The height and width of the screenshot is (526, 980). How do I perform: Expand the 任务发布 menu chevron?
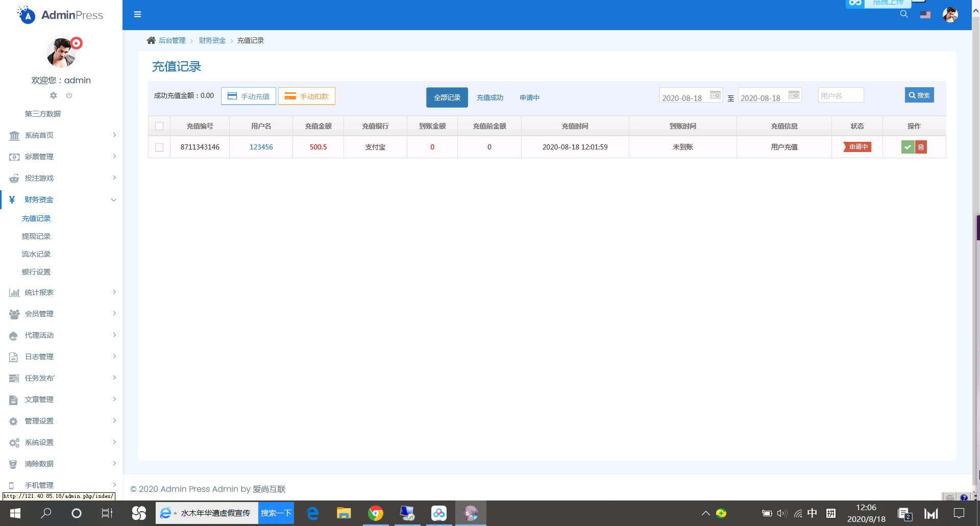[x=114, y=378]
